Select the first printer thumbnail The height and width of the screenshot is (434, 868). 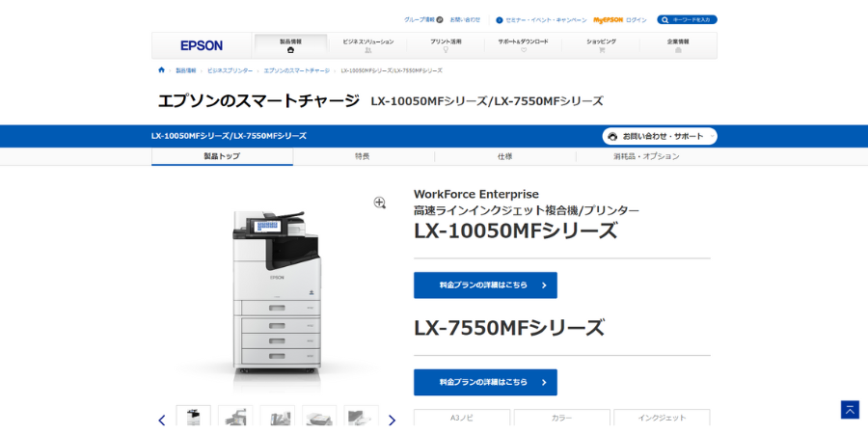[193, 417]
